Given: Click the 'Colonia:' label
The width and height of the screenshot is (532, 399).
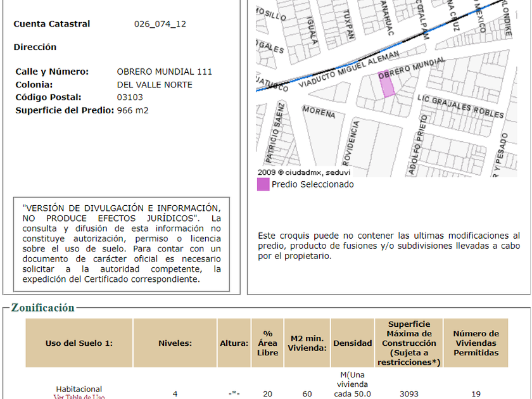Looking at the screenshot, I should [x=34, y=84].
